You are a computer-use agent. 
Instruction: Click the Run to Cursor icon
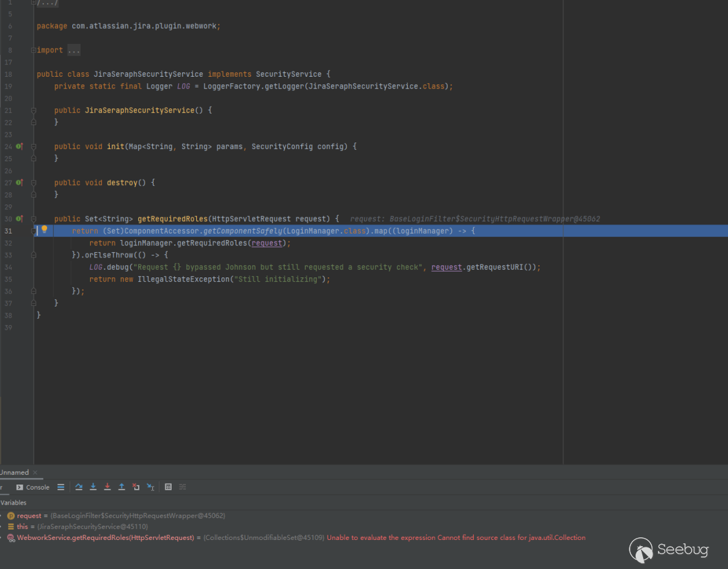[x=150, y=487]
